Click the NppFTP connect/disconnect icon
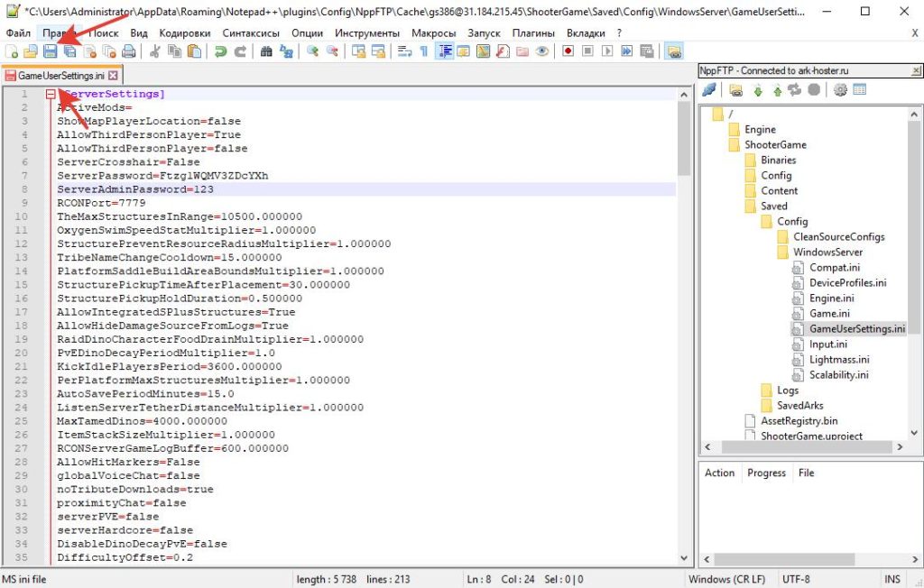Screen dimensions: 924x588 709,90
